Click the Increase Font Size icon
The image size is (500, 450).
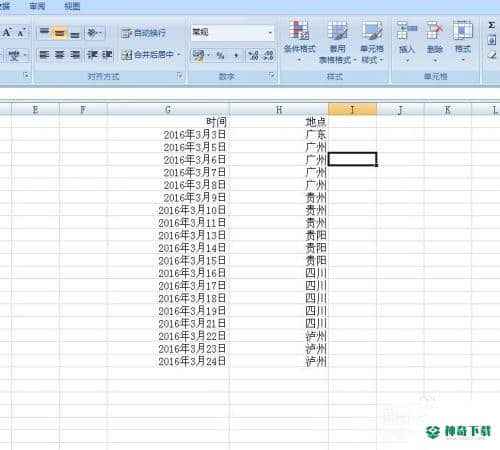coord(7,33)
